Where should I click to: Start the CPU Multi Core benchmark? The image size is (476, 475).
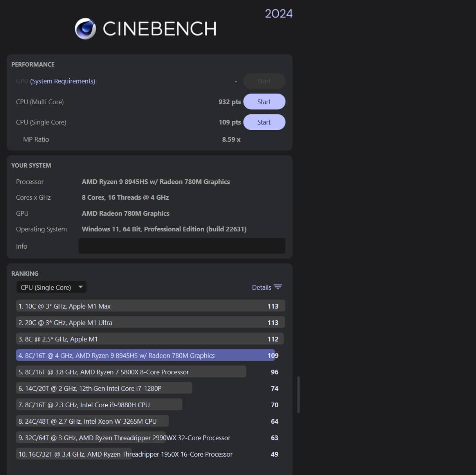click(x=264, y=102)
